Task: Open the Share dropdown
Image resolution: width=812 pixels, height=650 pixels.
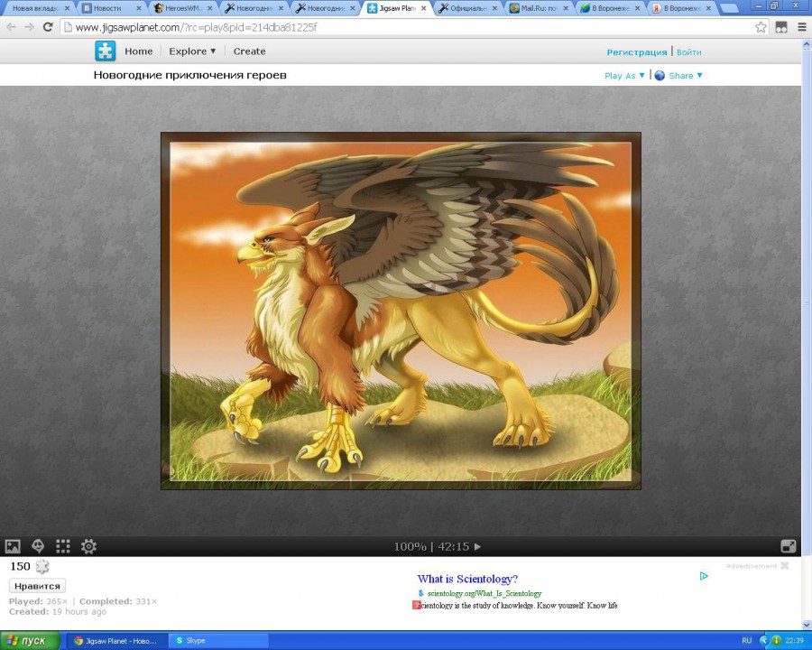Action: click(x=686, y=76)
